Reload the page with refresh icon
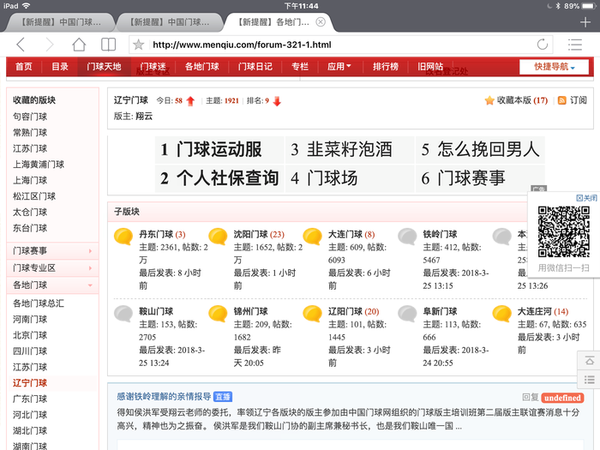This screenshot has width=600, height=450. coord(542,44)
